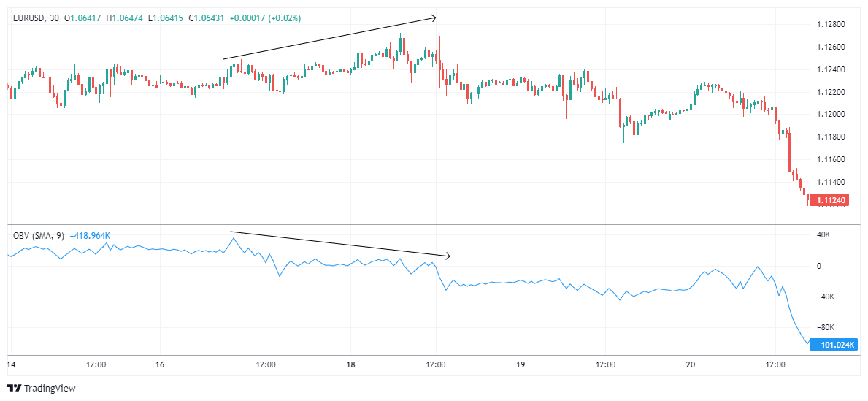
Task: Select the EURUSD symbol label
Action: [28, 18]
